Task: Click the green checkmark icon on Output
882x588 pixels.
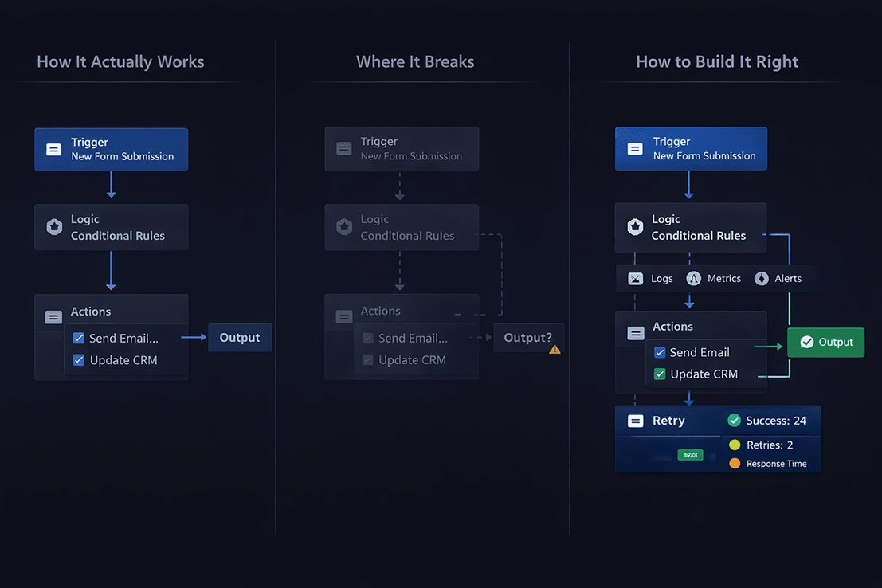Action: [x=806, y=342]
